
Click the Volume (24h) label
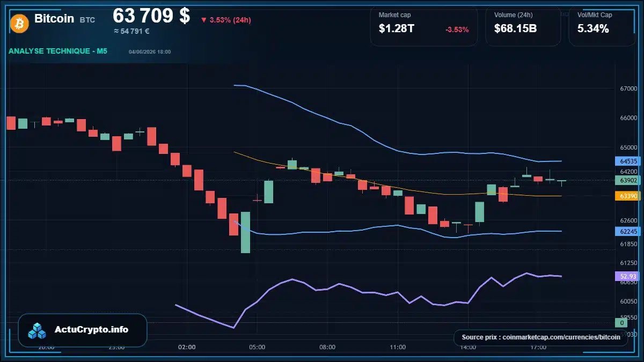513,15
